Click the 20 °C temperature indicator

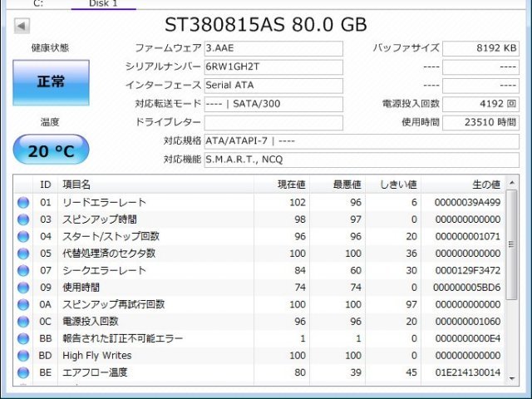pos(52,150)
